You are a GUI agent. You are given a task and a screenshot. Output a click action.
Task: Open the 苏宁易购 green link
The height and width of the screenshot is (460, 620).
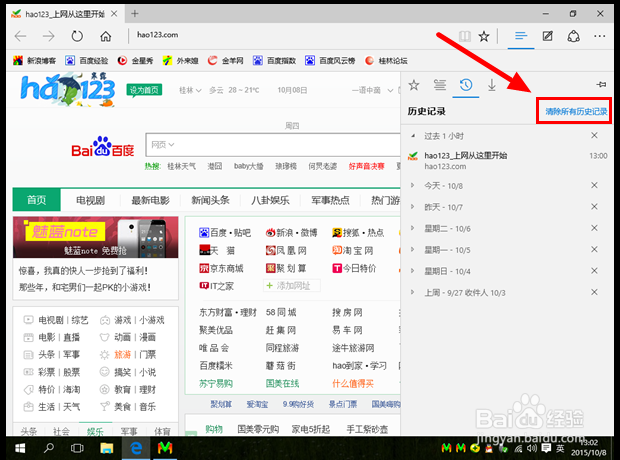tap(216, 383)
